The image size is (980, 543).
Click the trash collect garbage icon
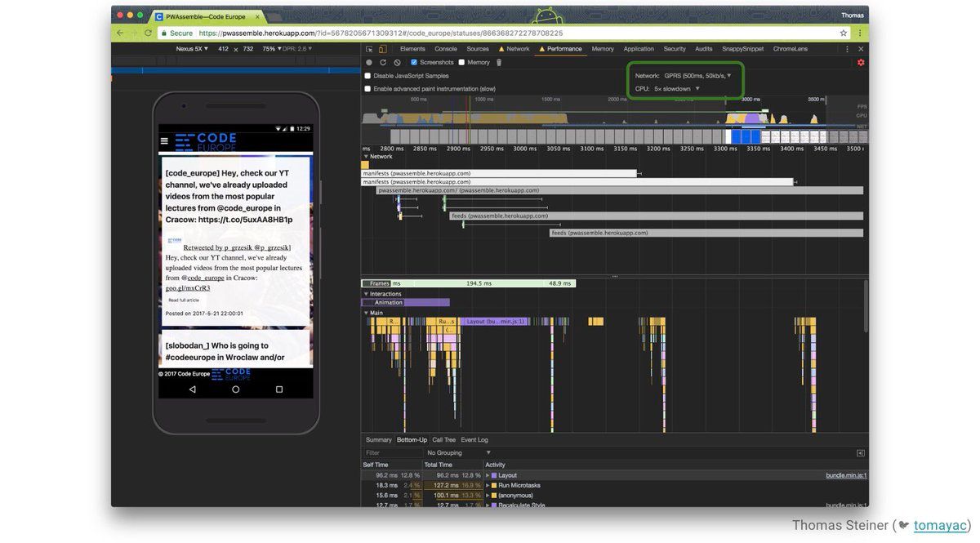[x=499, y=62]
